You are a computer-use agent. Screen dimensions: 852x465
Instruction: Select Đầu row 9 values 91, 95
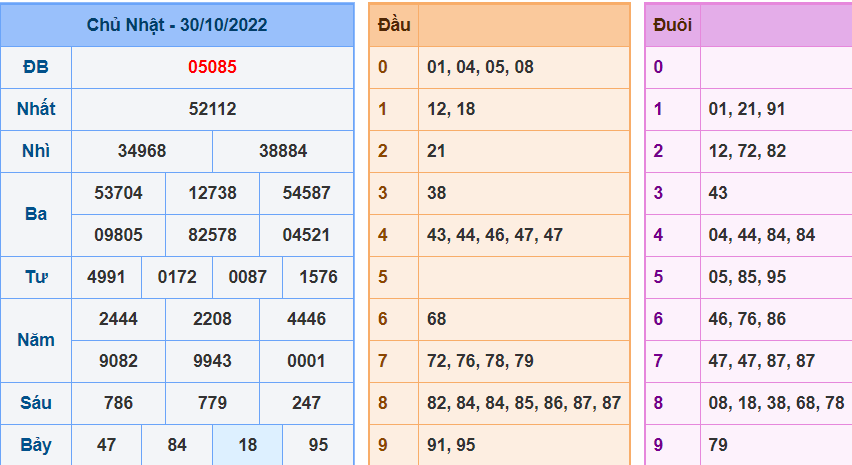coord(451,445)
